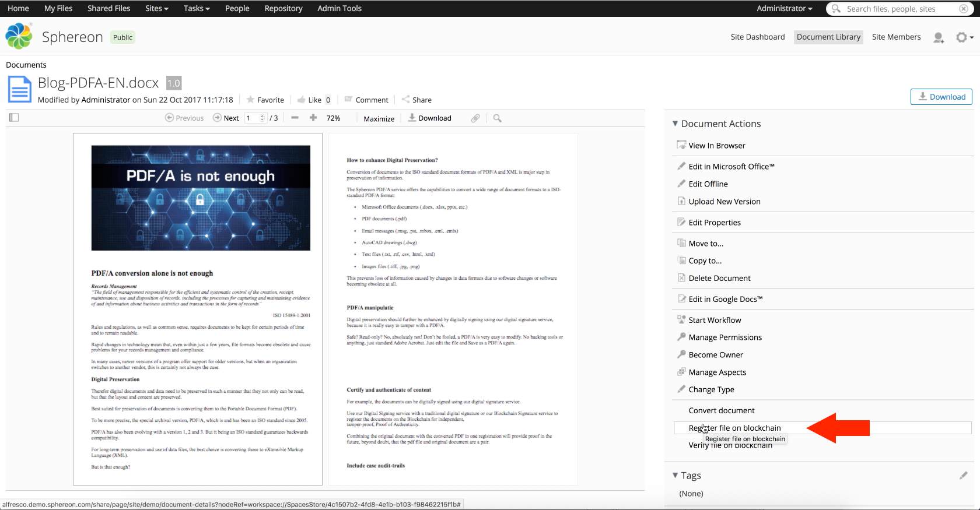Click the user invite icon near Site Members
The height and width of the screenshot is (510, 980).
(939, 37)
